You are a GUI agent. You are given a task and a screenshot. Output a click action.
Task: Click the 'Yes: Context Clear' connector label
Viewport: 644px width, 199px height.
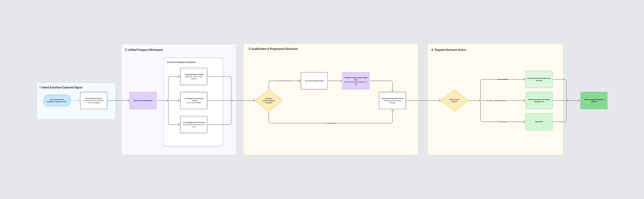pyautogui.click(x=330, y=123)
